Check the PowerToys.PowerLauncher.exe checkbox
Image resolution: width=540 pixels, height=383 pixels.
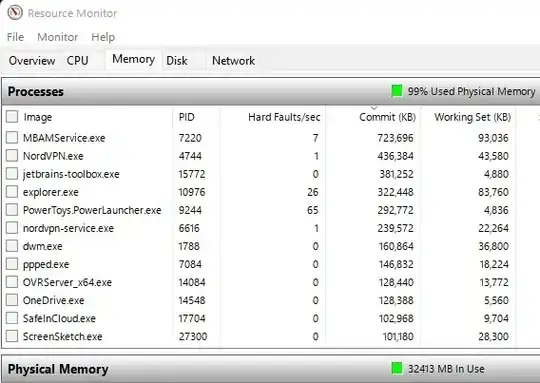tap(12, 210)
